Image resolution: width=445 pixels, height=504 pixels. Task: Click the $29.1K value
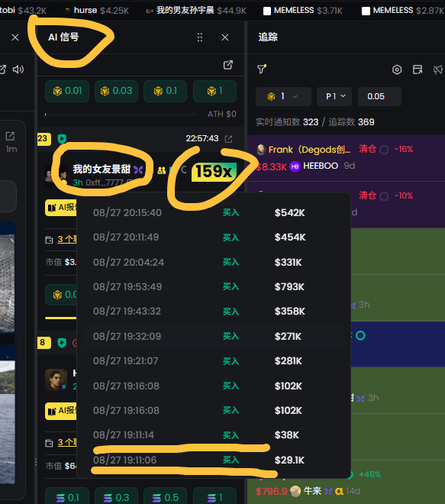[289, 460]
